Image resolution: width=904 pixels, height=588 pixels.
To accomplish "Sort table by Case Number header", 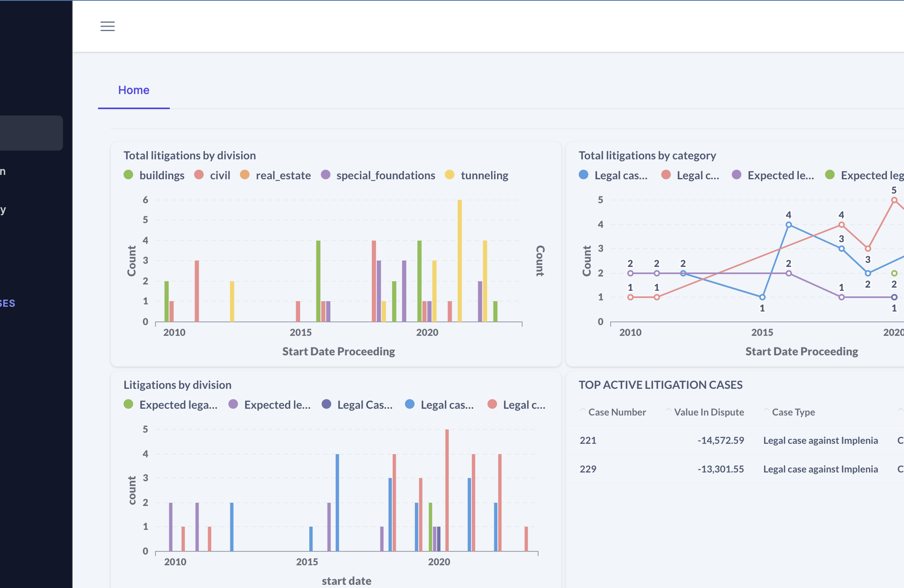I will pos(617,412).
